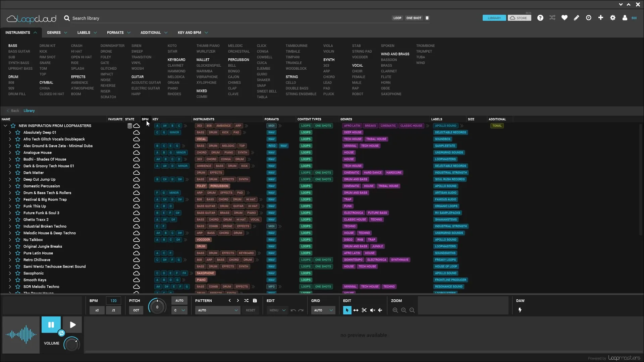Expand the Absolutely Deep 01 row

click(x=10, y=132)
